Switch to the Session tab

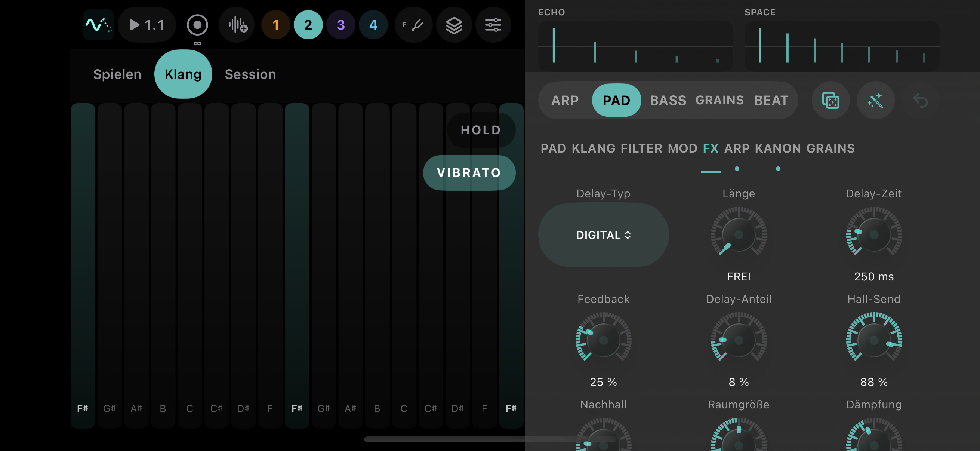250,74
